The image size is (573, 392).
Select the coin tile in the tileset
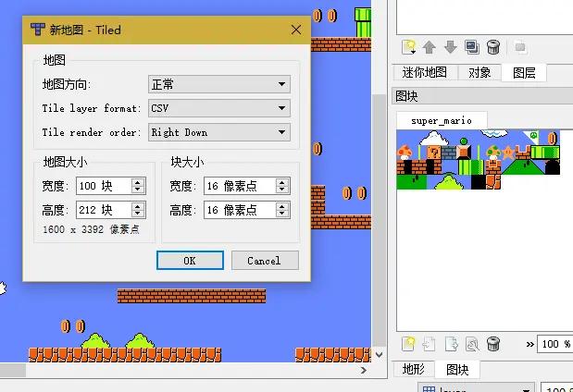(553, 138)
